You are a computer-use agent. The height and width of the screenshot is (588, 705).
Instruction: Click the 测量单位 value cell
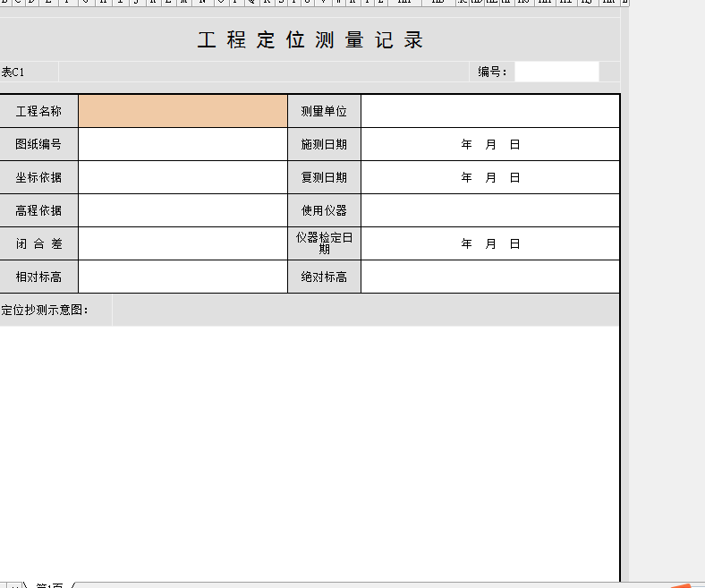pos(489,111)
